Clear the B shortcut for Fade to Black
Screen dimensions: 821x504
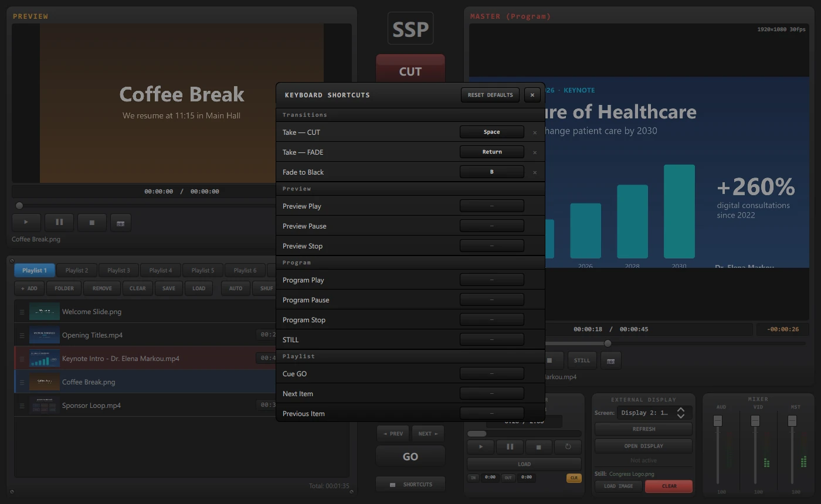535,172
